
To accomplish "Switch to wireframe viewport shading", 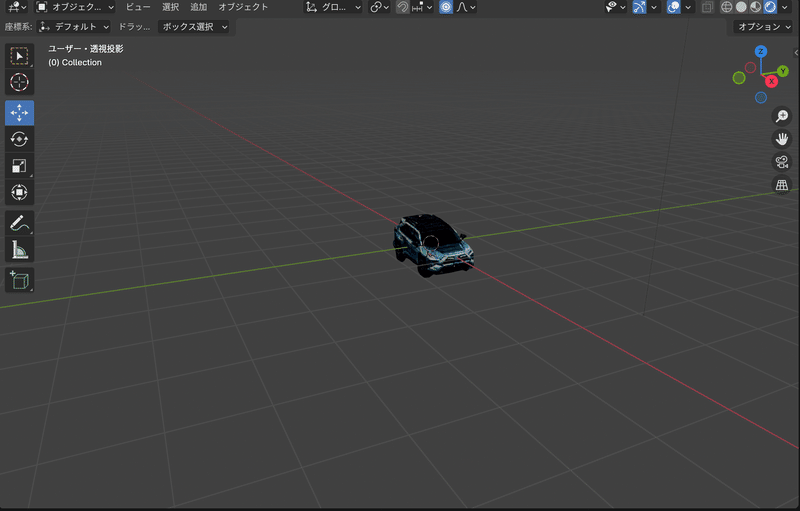I will click(726, 7).
